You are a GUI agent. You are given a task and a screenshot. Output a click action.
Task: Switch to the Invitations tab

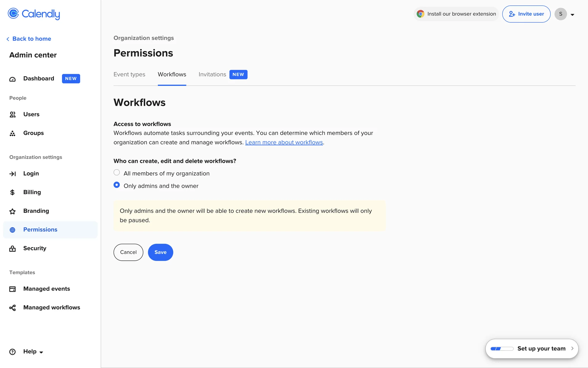212,75
